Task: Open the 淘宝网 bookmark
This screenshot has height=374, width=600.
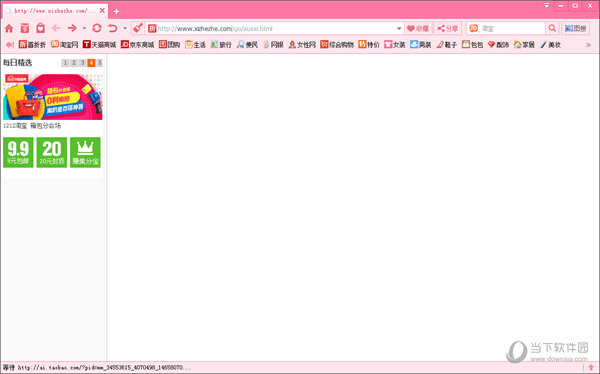Action: point(64,45)
